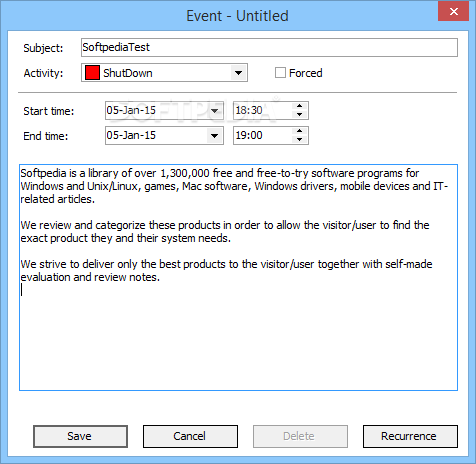Click the red ShutDown color swatch
476x464 pixels.
coord(92,73)
